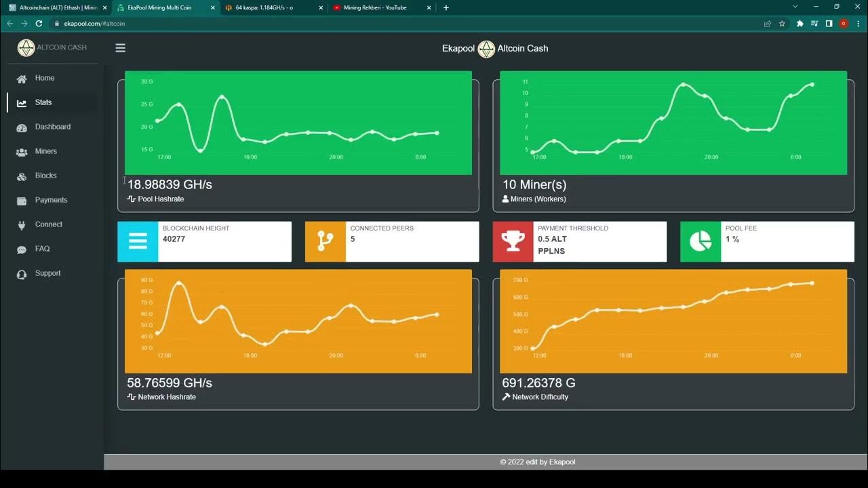Open the Chrome three-dot menu

(858, 24)
